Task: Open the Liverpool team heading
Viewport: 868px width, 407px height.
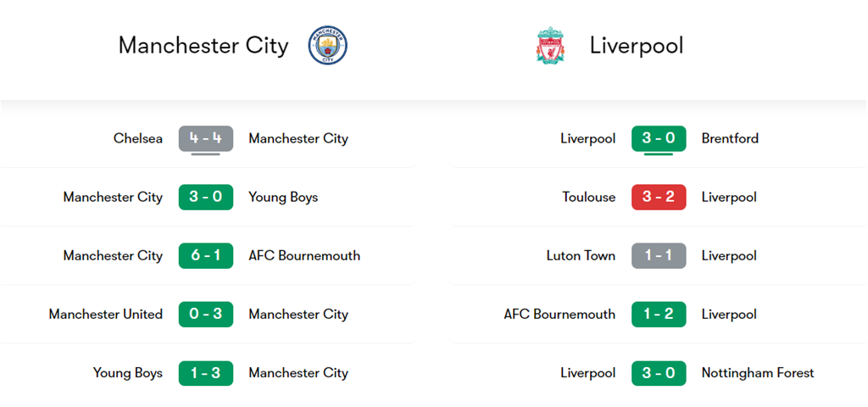Action: pyautogui.click(x=637, y=45)
